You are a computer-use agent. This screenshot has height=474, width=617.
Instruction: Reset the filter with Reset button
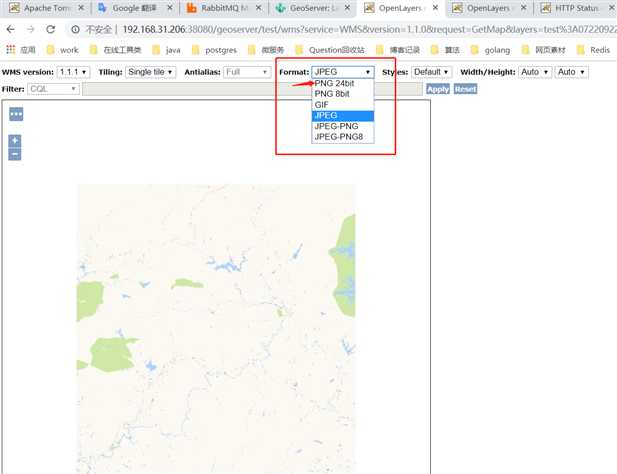click(465, 89)
